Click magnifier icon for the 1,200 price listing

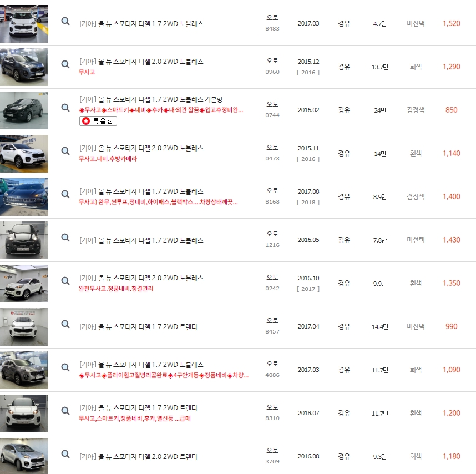pyautogui.click(x=65, y=411)
